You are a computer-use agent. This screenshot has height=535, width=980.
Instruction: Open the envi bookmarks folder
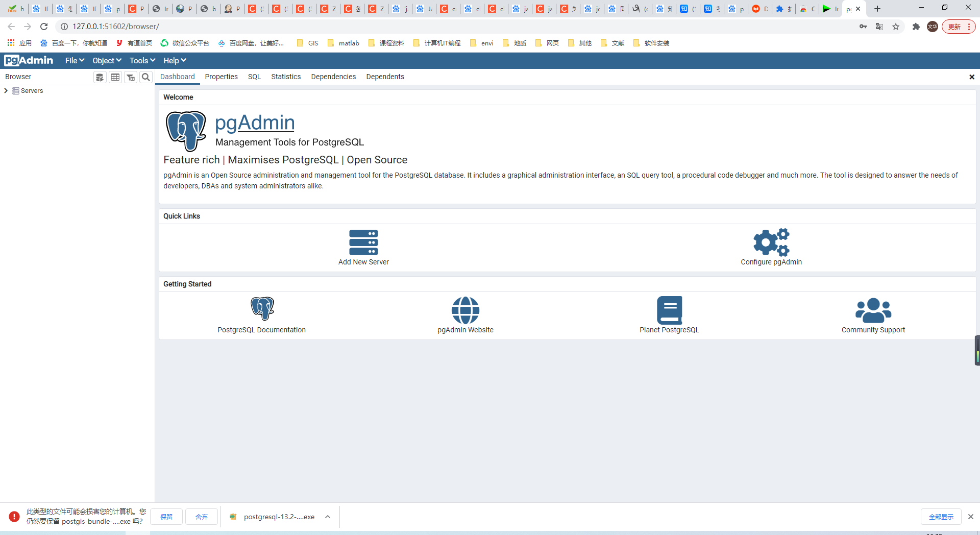point(481,43)
